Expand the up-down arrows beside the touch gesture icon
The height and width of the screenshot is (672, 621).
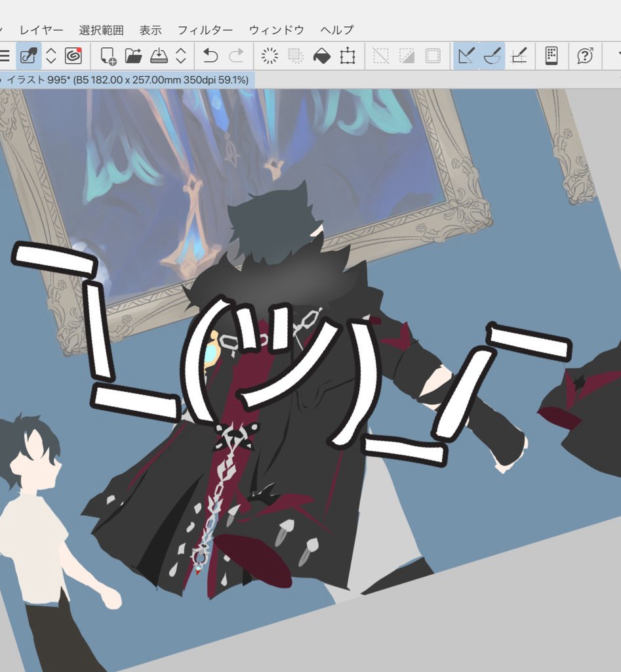(x=51, y=56)
